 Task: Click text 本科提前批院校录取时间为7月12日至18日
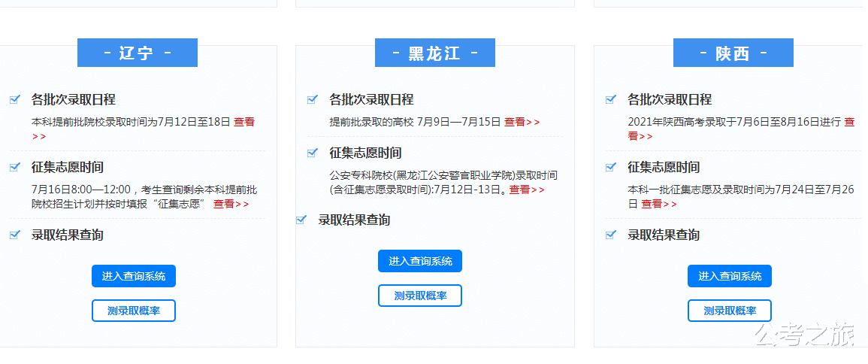pyautogui.click(x=132, y=122)
